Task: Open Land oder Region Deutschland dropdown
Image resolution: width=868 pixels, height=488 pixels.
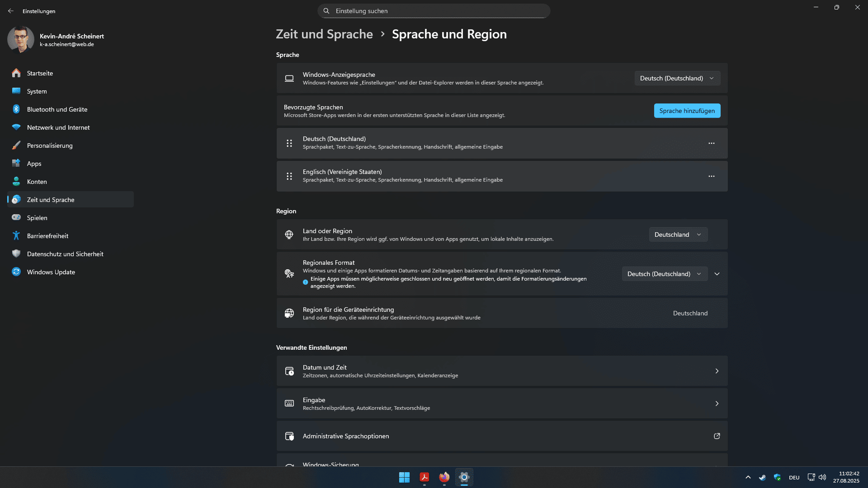Action: [678, 235]
